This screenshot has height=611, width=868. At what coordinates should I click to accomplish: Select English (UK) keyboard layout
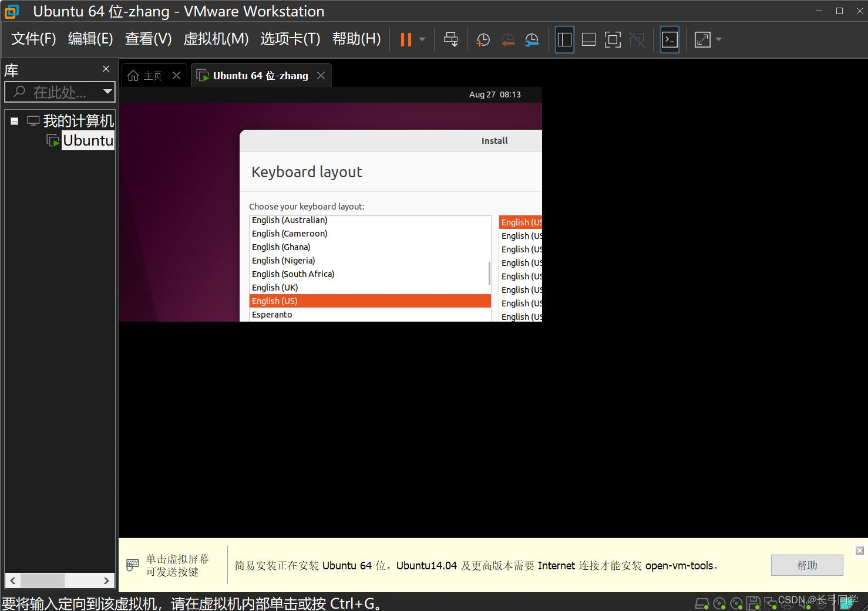coord(370,288)
